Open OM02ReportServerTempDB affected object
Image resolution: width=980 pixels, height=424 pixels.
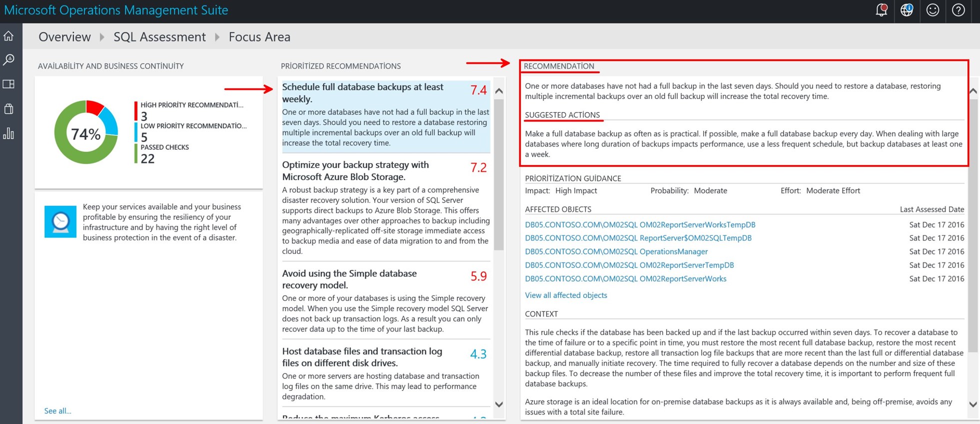pyautogui.click(x=629, y=265)
